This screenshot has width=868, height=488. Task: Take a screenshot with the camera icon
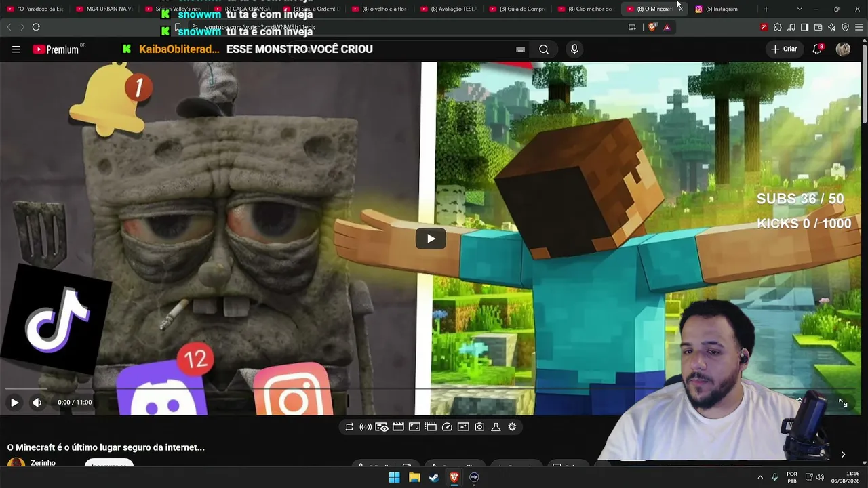coord(479,427)
